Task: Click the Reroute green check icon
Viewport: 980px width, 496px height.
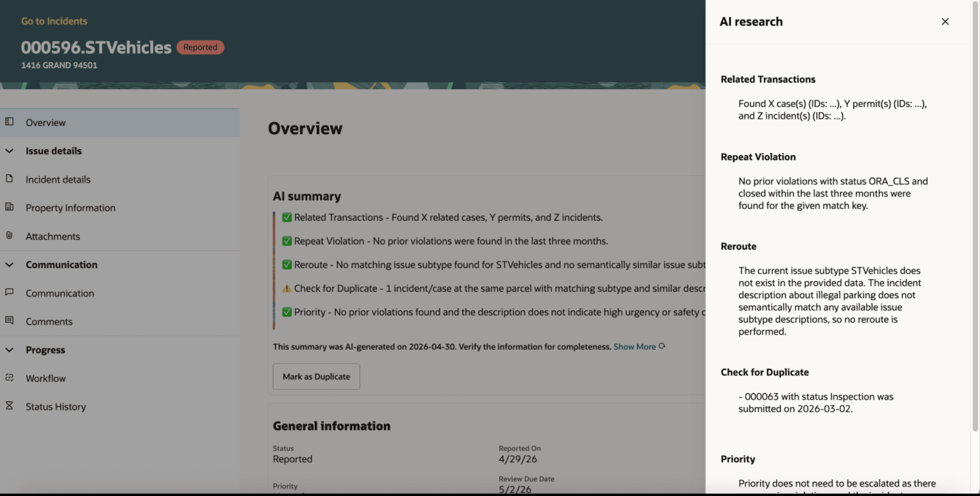Action: [287, 265]
